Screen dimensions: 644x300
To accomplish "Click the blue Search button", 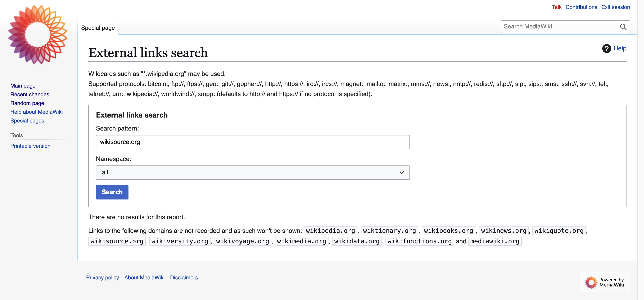I will point(112,192).
